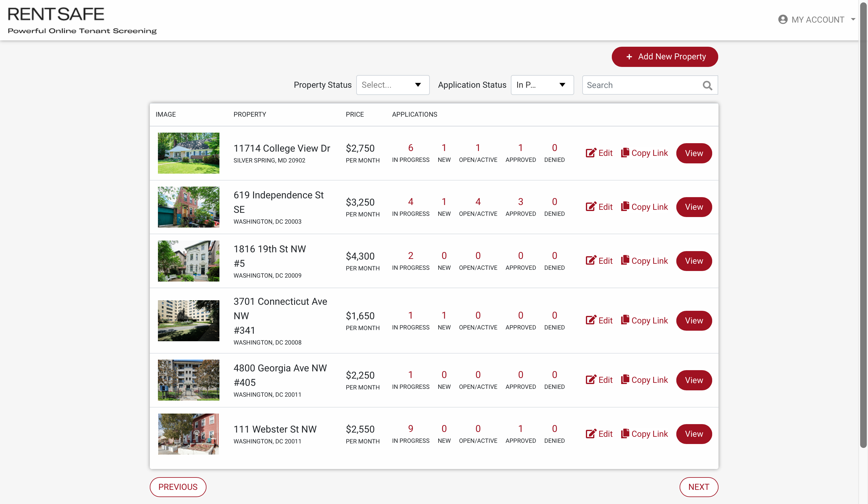Edit the 11714 College View Dr listing

599,153
